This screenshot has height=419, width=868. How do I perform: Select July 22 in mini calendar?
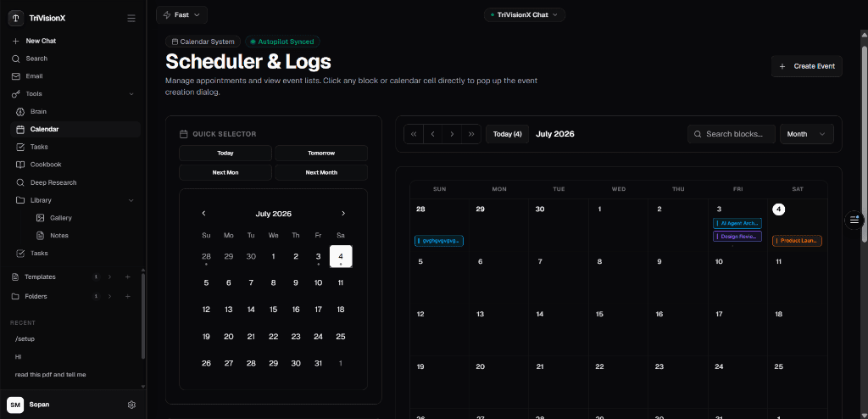click(x=274, y=337)
